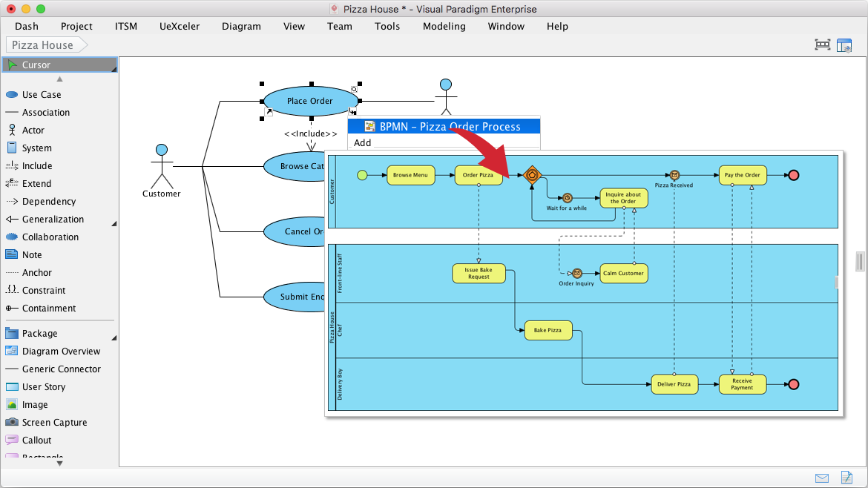Open the frames toolbar icon top right

pos(822,44)
